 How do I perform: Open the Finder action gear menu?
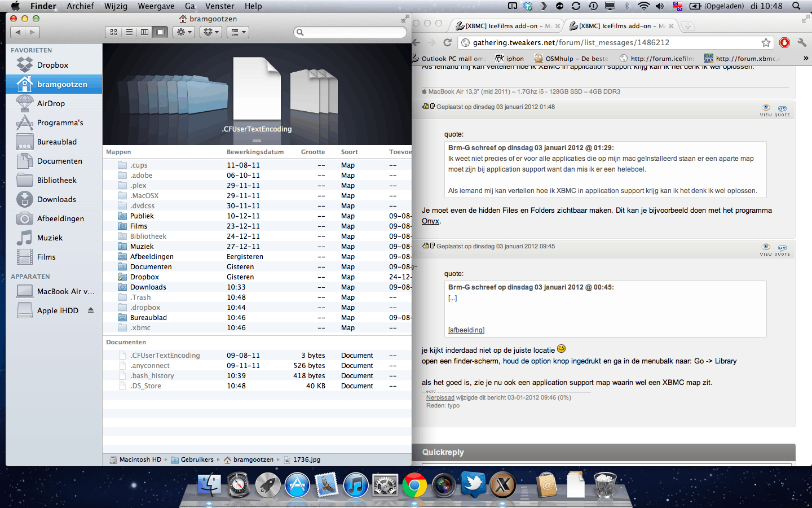184,32
